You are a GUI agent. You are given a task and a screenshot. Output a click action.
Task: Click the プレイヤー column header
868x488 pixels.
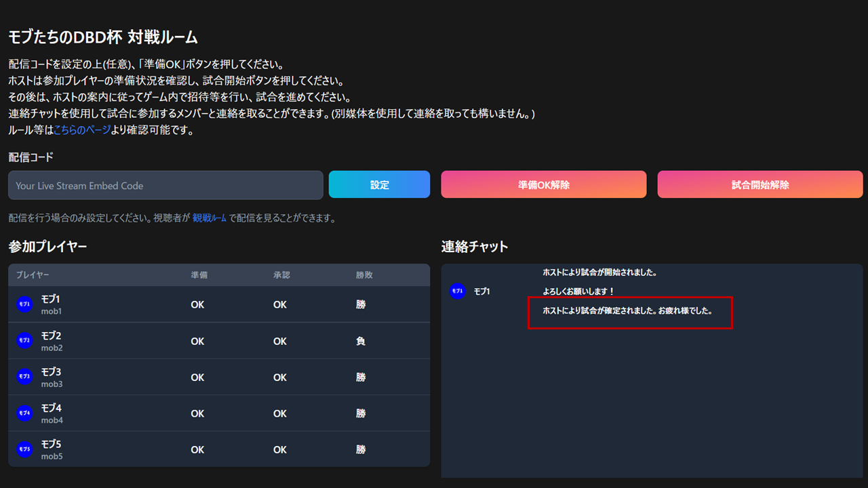(33, 275)
